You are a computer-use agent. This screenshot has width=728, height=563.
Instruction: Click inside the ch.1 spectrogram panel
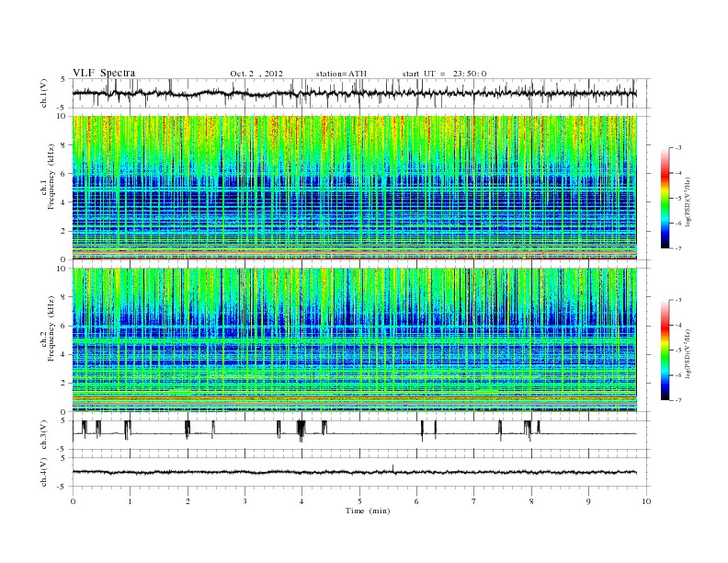[354, 187]
